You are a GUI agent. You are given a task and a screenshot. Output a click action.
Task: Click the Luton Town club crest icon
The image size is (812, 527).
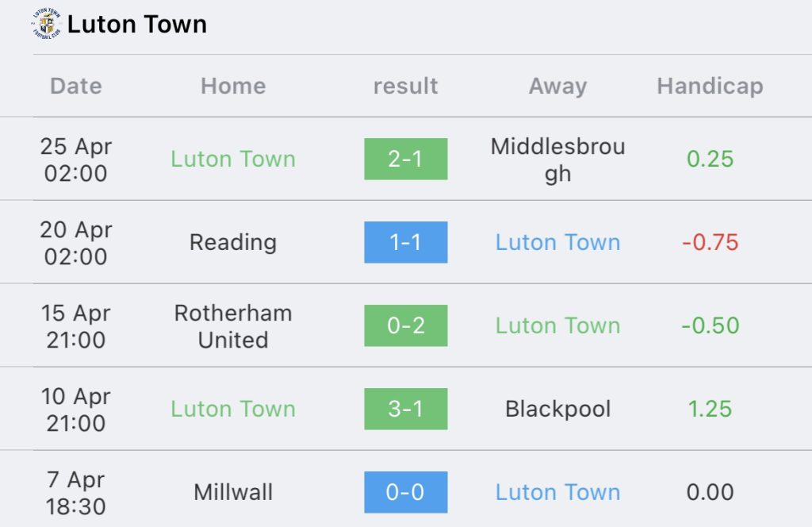coord(46,24)
